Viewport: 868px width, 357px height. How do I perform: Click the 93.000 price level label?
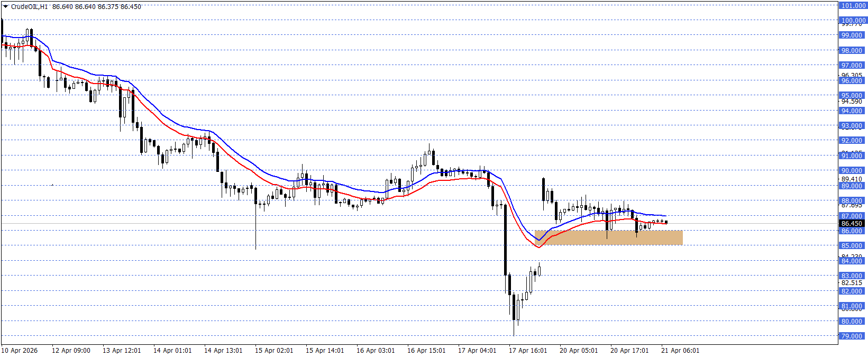pos(852,126)
